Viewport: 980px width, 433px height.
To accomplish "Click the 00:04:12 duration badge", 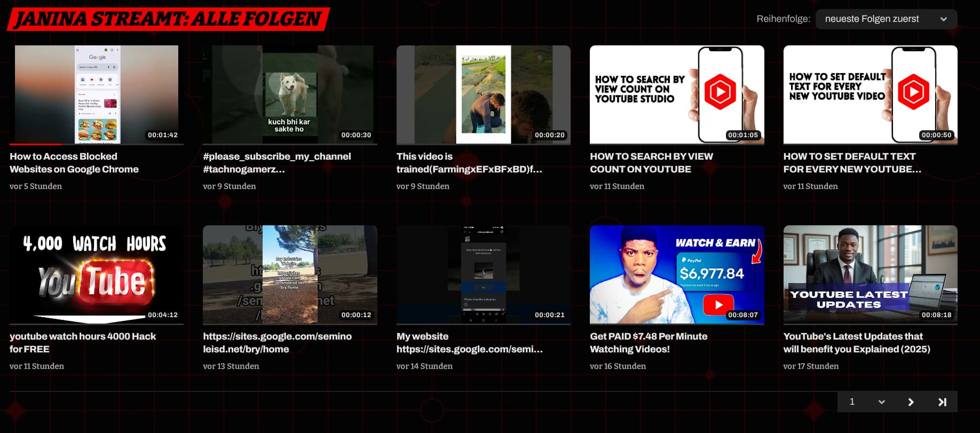I will click(x=163, y=315).
